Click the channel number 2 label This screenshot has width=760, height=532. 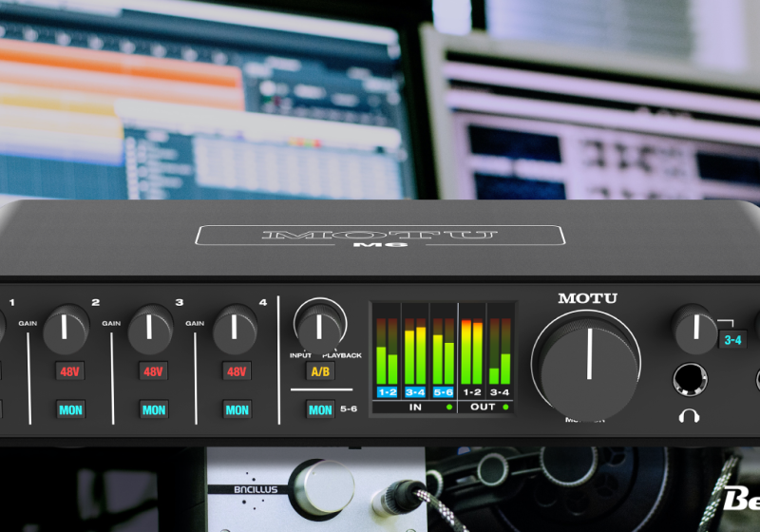(96, 302)
